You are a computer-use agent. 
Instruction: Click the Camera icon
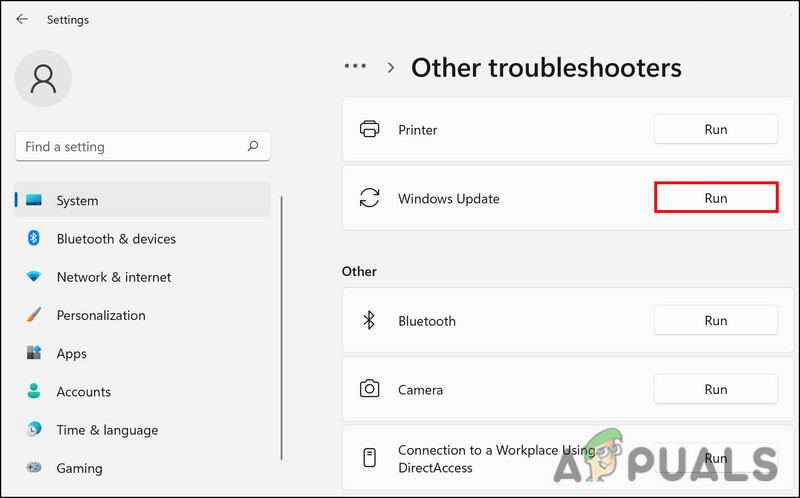369,389
